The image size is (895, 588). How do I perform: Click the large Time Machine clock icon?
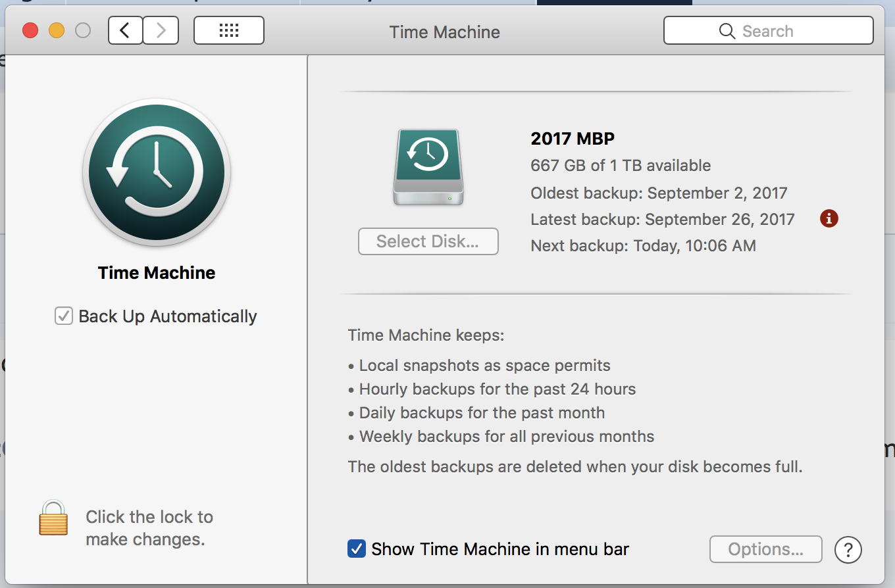tap(157, 172)
